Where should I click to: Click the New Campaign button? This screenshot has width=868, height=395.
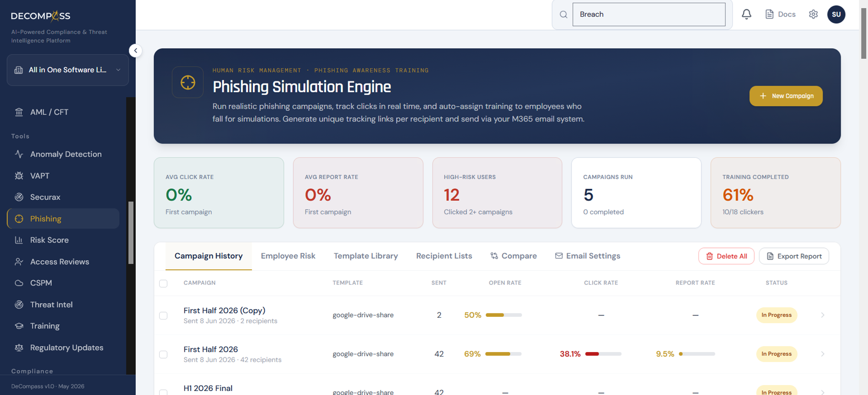tap(786, 96)
